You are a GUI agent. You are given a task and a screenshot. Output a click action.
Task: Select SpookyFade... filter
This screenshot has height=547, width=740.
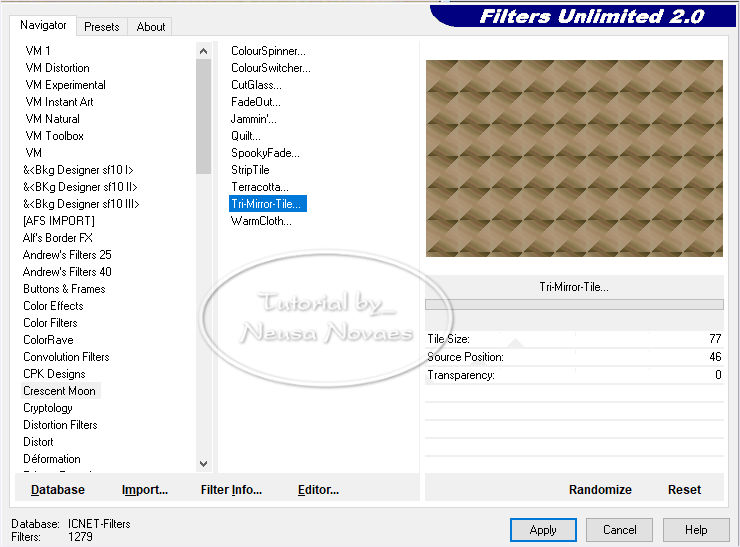coord(265,152)
